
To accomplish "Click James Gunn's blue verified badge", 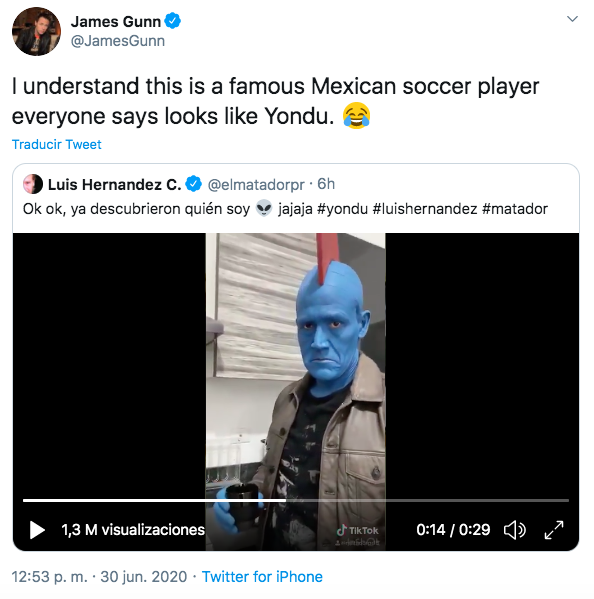I will point(173,21).
